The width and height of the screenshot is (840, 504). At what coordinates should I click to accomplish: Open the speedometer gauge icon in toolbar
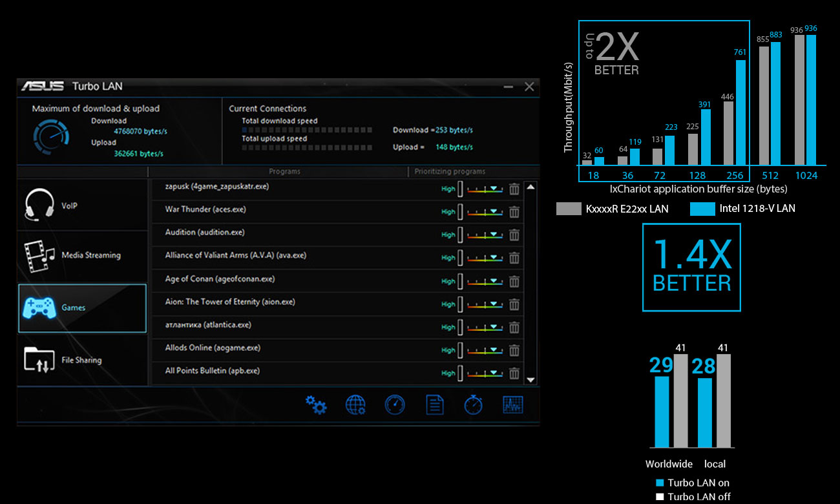[395, 405]
